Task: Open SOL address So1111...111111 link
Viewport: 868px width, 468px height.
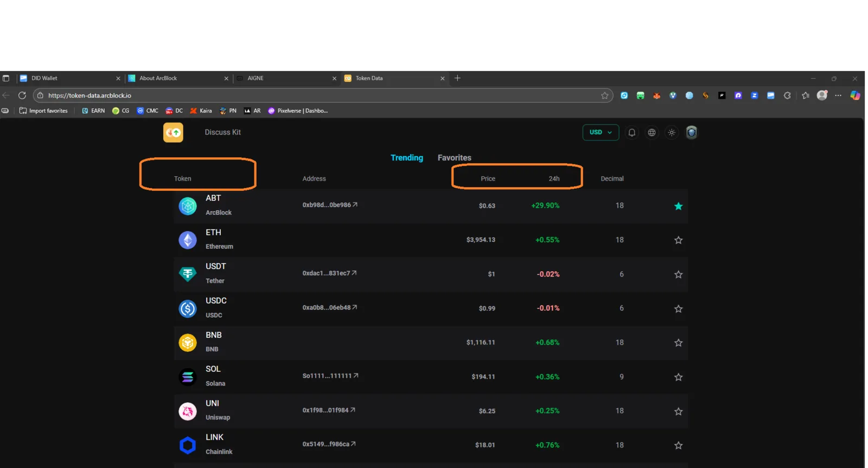Action: [330, 376]
